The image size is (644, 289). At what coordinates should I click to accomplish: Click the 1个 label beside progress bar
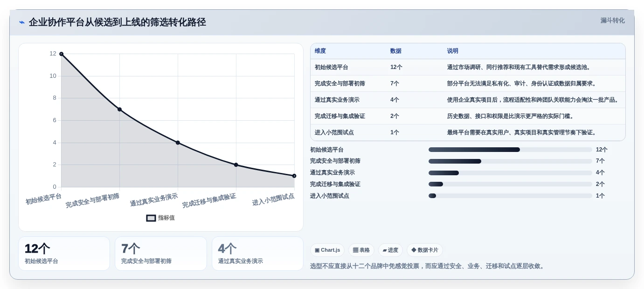point(601,196)
